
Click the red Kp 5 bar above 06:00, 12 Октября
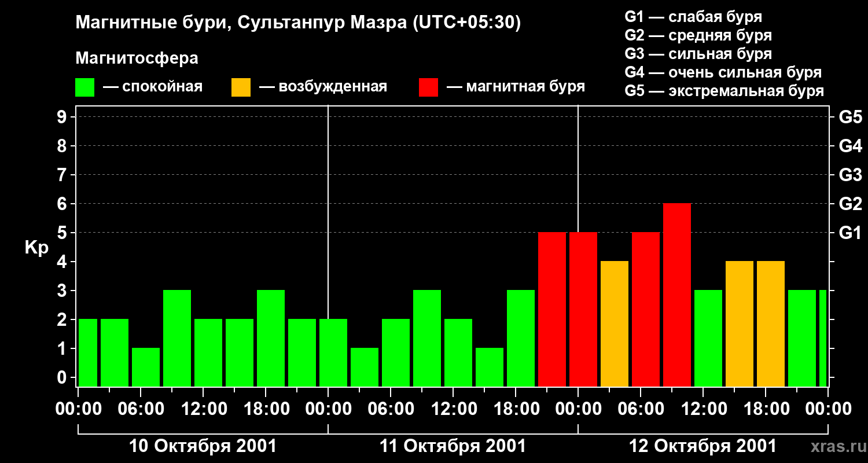click(x=646, y=310)
